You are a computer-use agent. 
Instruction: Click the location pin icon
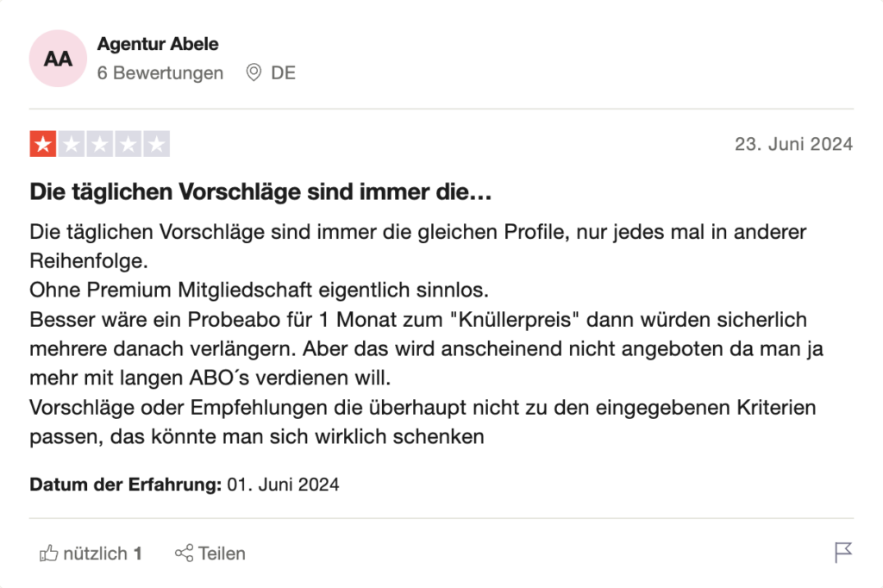tap(254, 72)
